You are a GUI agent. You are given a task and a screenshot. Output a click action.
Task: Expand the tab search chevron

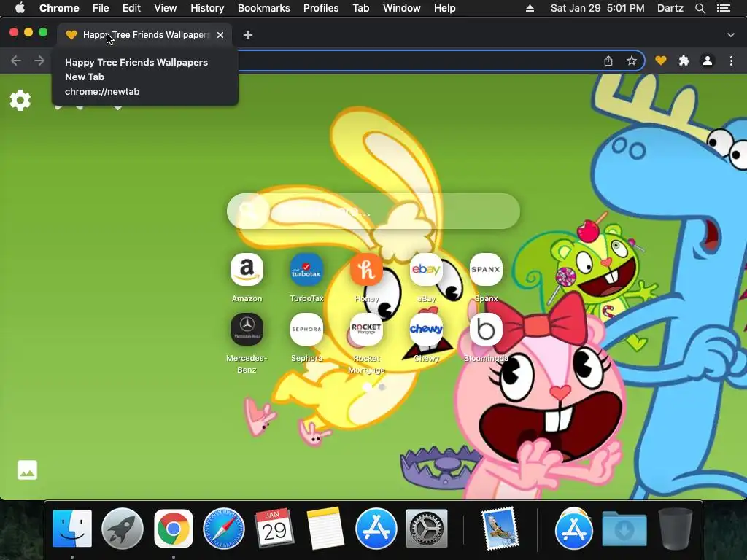731,35
